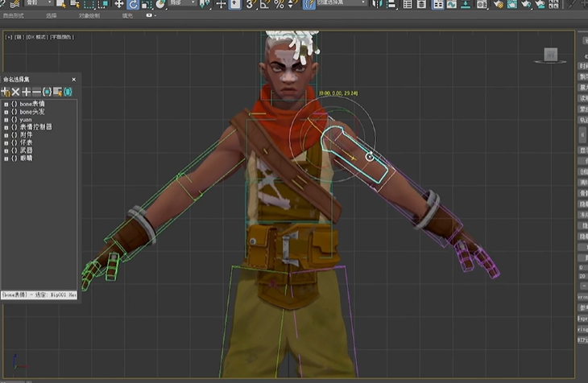Viewport: 588px width, 383px height.
Task: Open Schematic View
Action: (466, 4)
